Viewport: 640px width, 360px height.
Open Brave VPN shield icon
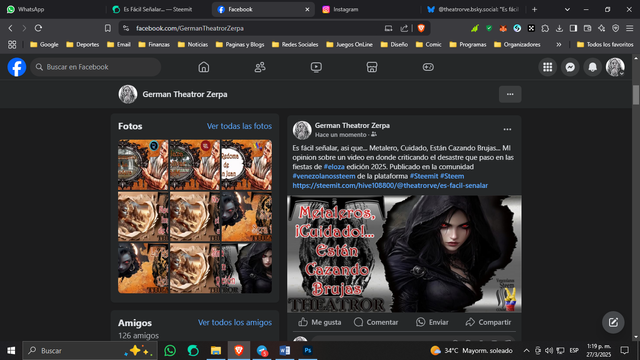[616, 28]
